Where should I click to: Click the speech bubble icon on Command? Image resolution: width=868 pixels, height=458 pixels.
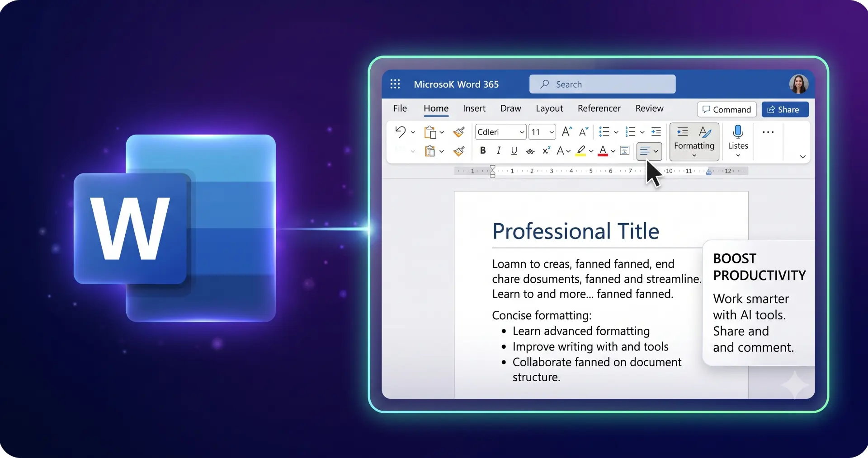tap(706, 109)
